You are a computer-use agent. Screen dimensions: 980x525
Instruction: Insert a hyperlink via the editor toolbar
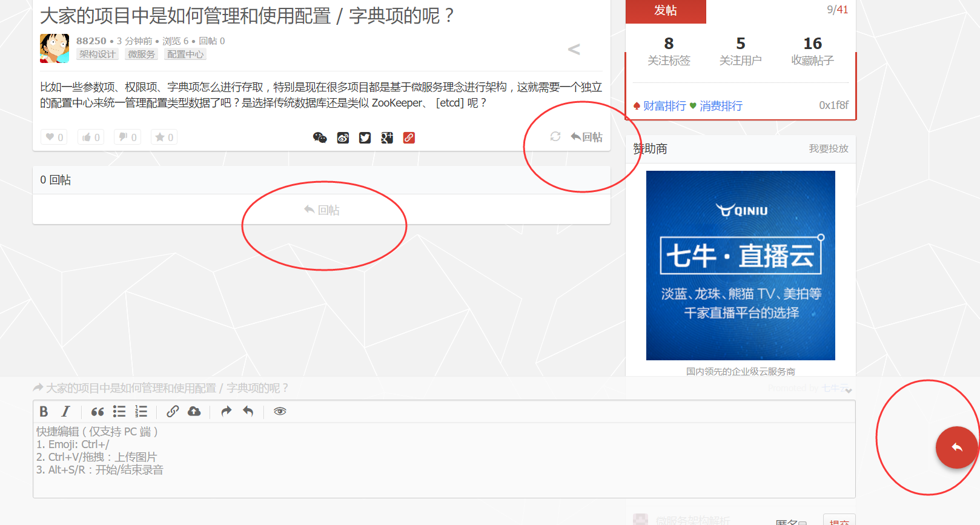173,412
